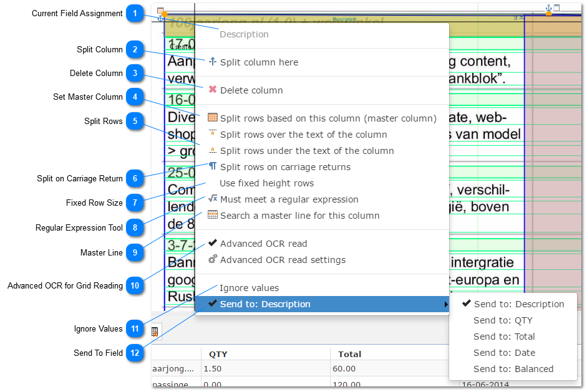Choose Split rows on carriage returns

tap(322, 167)
